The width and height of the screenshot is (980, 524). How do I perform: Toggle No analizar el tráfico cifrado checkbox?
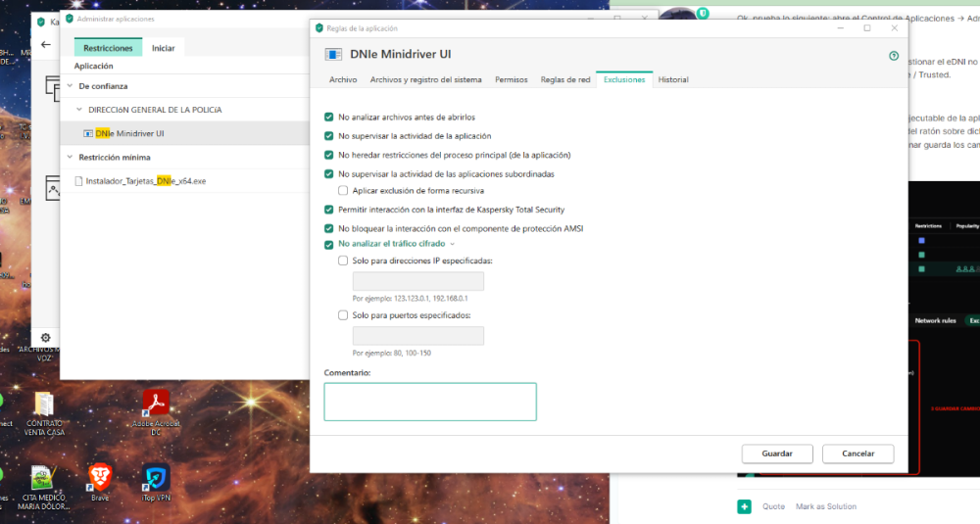pos(328,245)
